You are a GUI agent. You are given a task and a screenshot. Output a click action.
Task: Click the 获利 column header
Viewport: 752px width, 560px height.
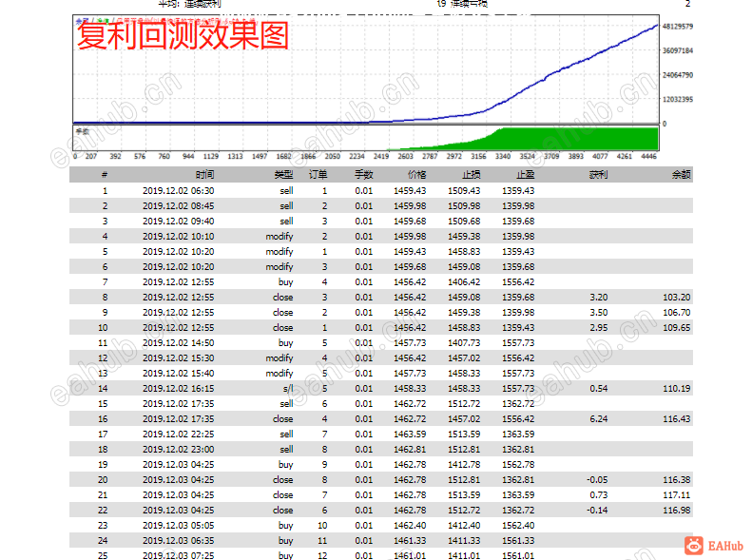(x=599, y=175)
